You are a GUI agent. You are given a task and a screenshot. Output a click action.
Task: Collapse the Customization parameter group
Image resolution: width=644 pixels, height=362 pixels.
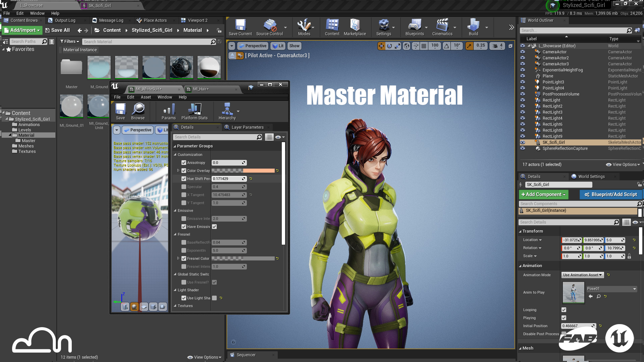click(x=175, y=155)
